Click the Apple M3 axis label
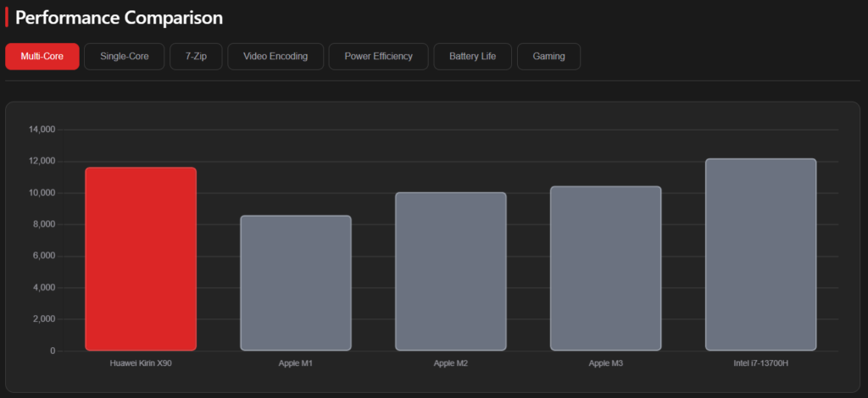The image size is (868, 398). coord(605,364)
